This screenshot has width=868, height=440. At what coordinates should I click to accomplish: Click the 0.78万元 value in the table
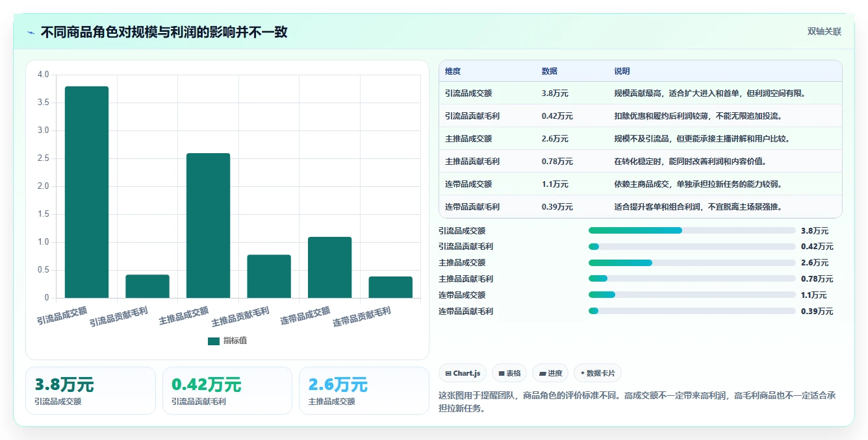pos(557,162)
